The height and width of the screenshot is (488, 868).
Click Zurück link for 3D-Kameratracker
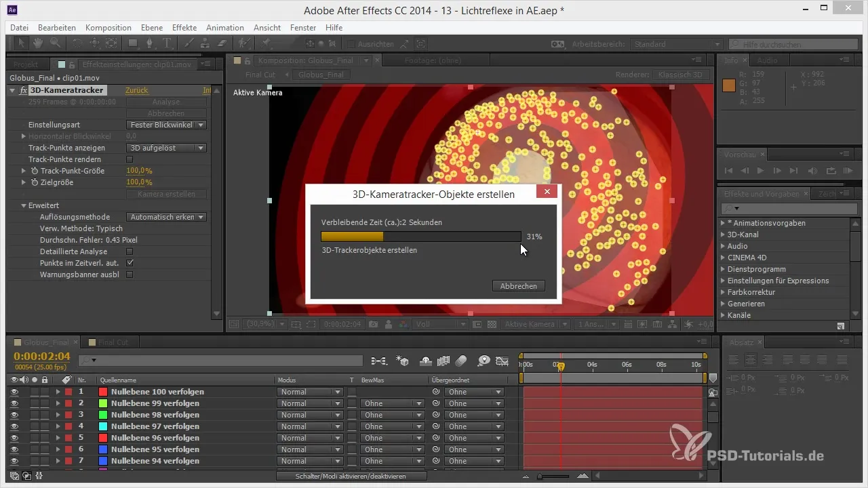pos(136,90)
